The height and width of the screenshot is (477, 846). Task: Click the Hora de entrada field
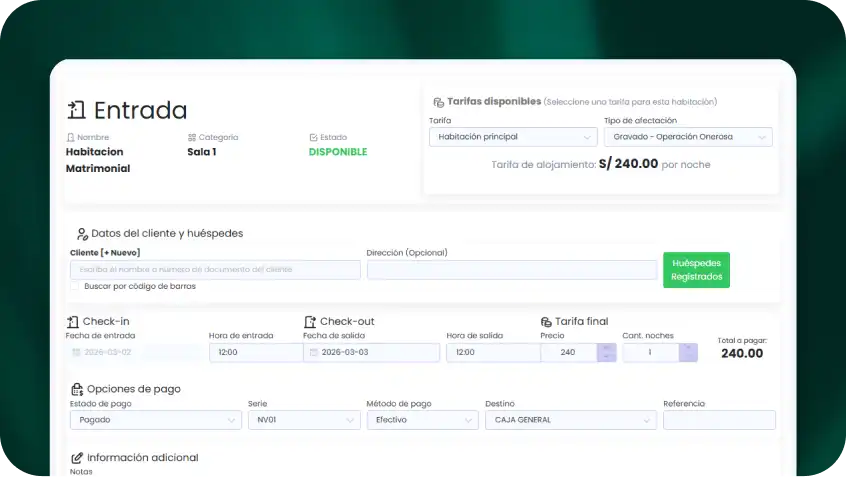(256, 352)
